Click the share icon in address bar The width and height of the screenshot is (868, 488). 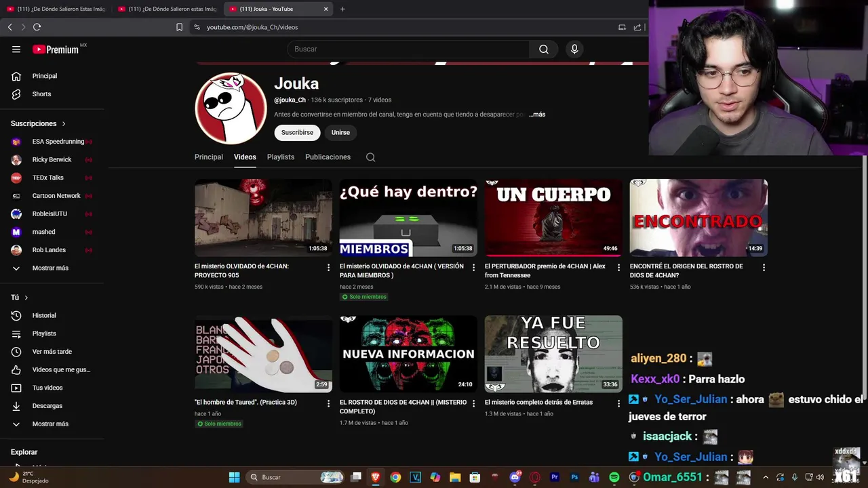(x=637, y=27)
